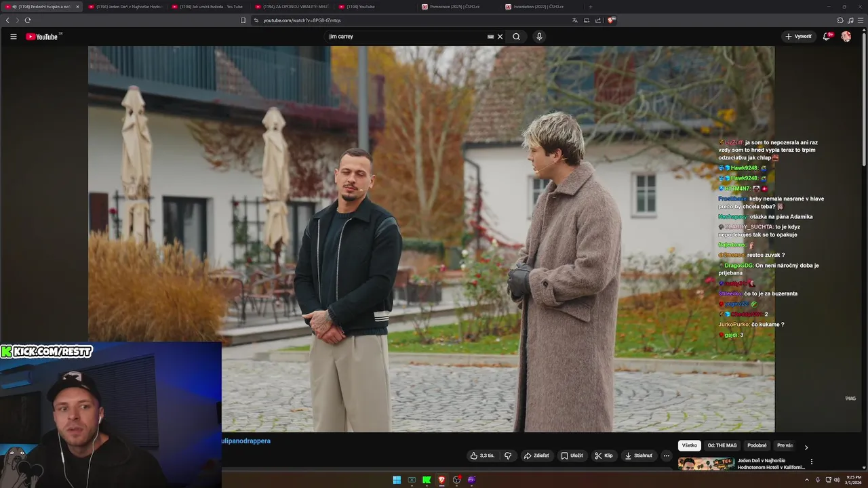Click the magnifier search button
Image resolution: width=868 pixels, height=488 pixels.
[516, 37]
